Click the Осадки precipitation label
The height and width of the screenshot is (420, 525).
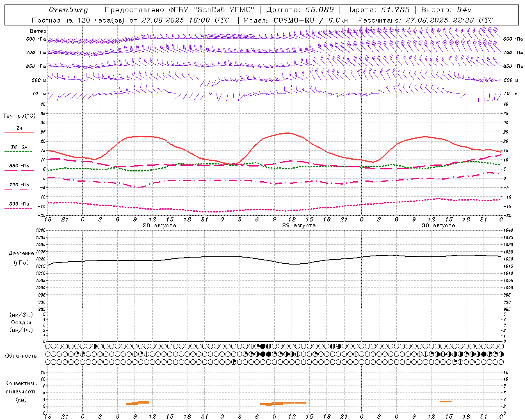point(21,323)
